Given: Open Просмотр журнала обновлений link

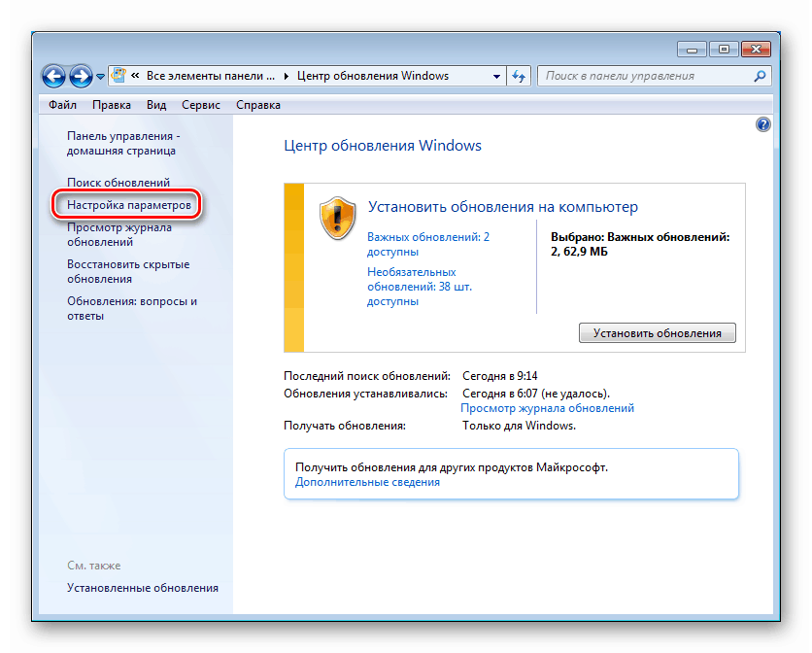Looking at the screenshot, I should [548, 408].
